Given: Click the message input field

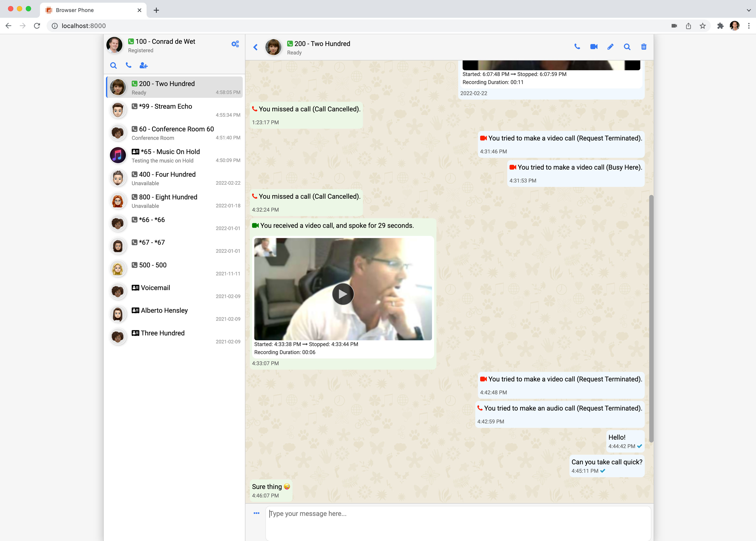Looking at the screenshot, I should pyautogui.click(x=458, y=521).
